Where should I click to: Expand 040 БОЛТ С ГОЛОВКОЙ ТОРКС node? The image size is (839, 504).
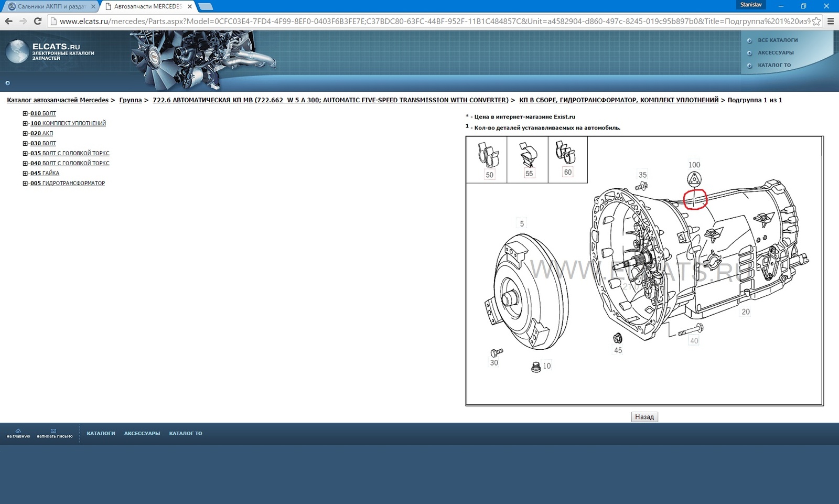click(25, 163)
